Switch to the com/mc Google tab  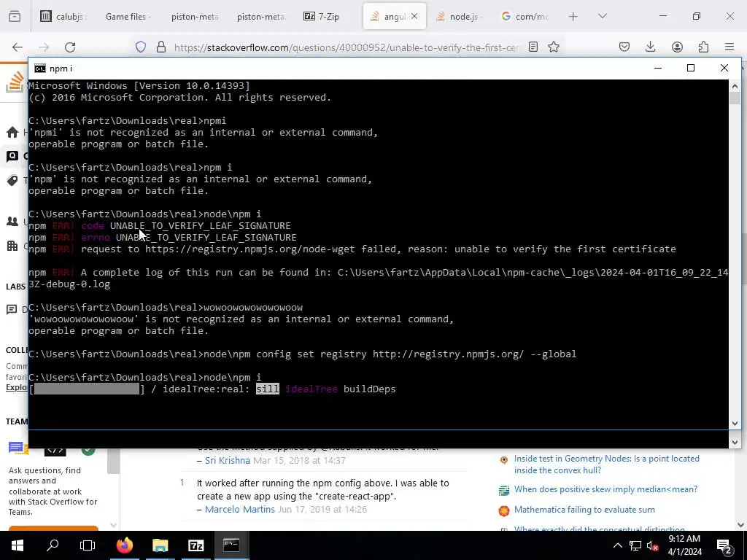(525, 16)
